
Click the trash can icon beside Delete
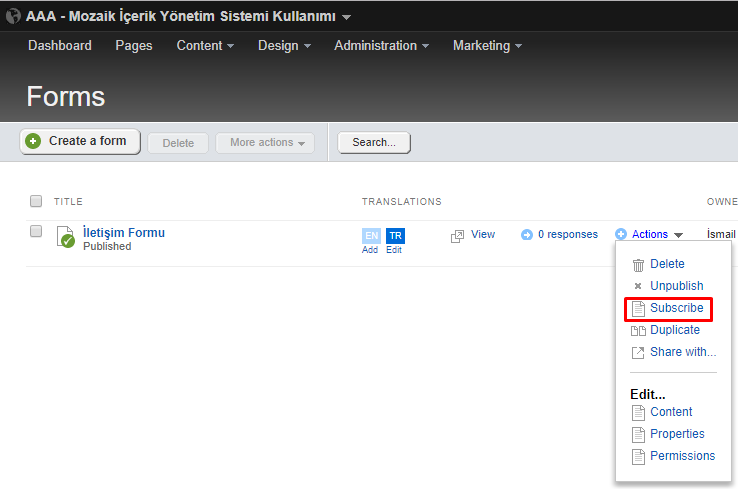pyautogui.click(x=638, y=265)
